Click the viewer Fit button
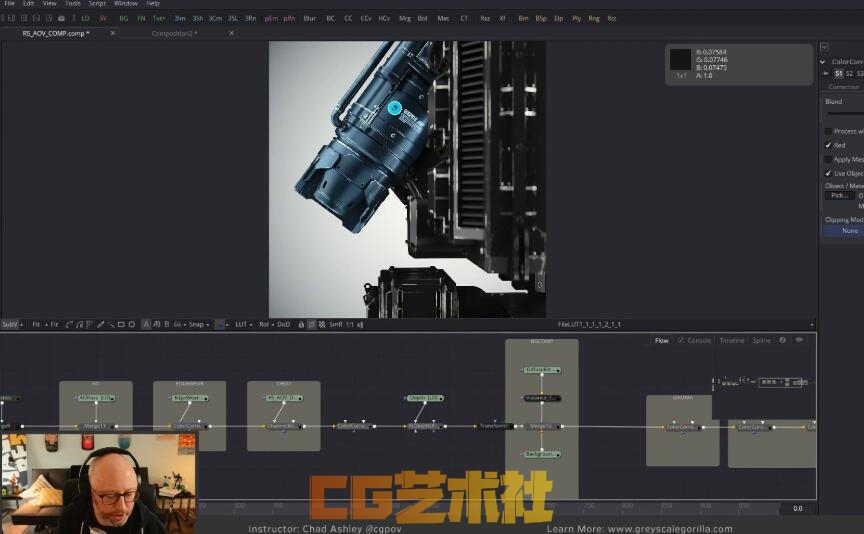The height and width of the screenshot is (534, 864). (x=36, y=325)
